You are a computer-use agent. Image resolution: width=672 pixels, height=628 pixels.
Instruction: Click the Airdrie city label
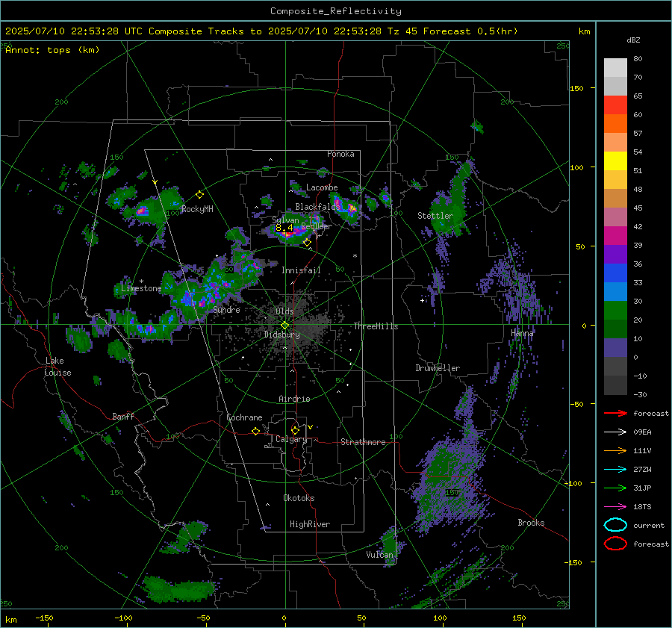(294, 399)
